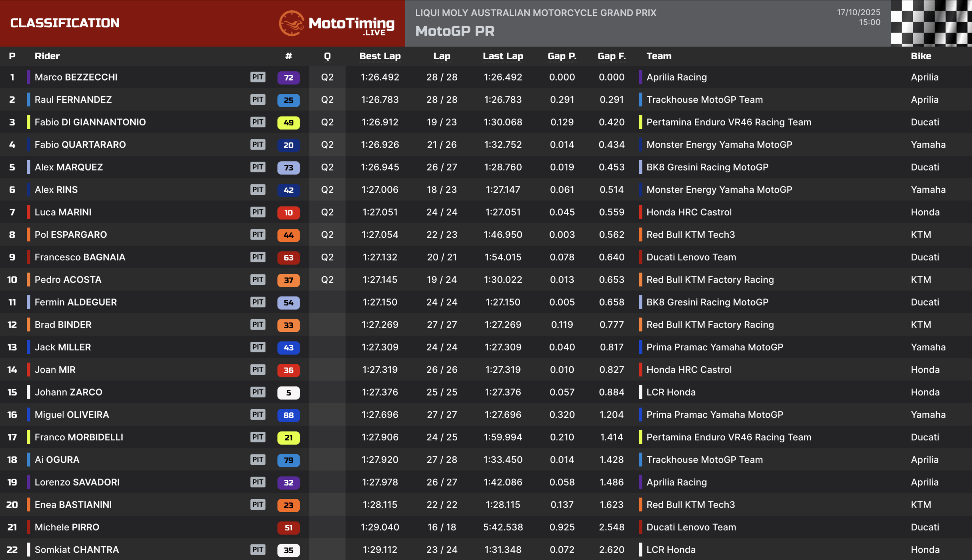Click the Q column header
Viewport: 972px width, 560px height.
pyautogui.click(x=327, y=56)
